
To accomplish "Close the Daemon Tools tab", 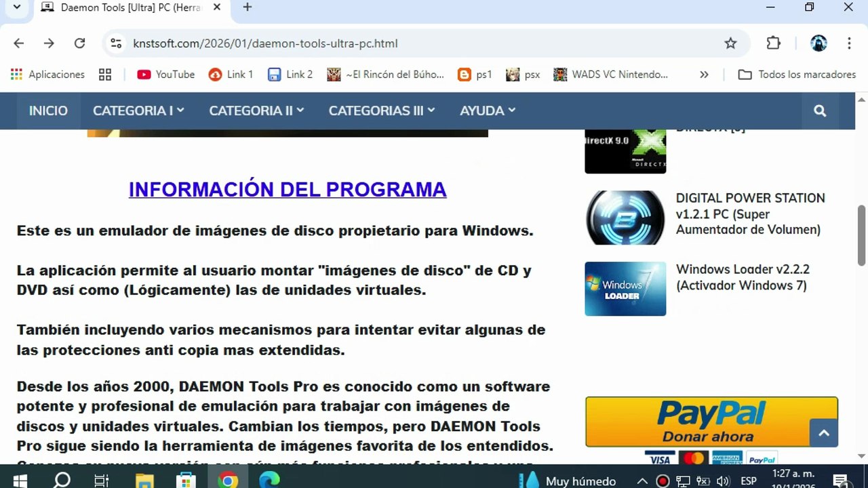I will (217, 7).
